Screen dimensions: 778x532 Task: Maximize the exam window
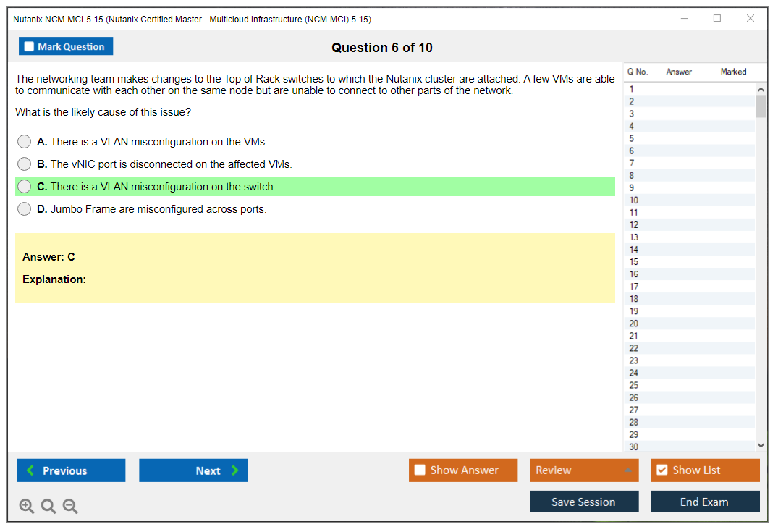pyautogui.click(x=717, y=19)
